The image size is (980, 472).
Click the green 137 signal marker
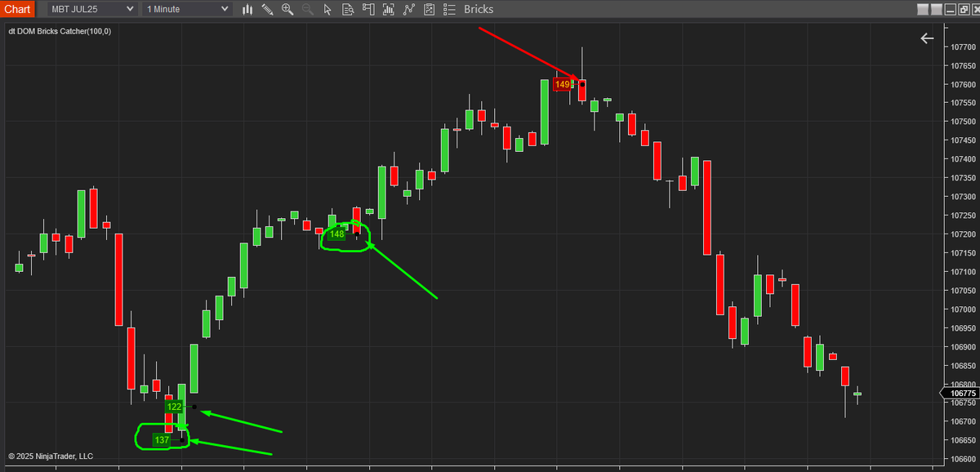[162, 440]
